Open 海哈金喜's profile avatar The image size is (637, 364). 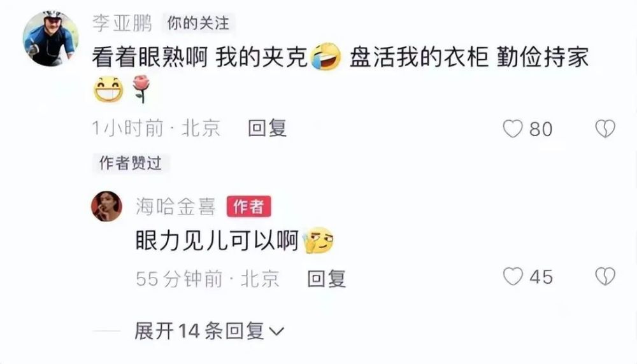(x=106, y=206)
